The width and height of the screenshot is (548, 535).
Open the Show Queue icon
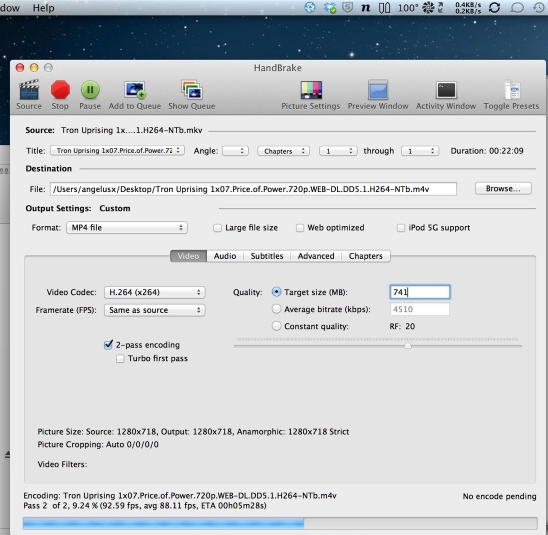pyautogui.click(x=192, y=90)
